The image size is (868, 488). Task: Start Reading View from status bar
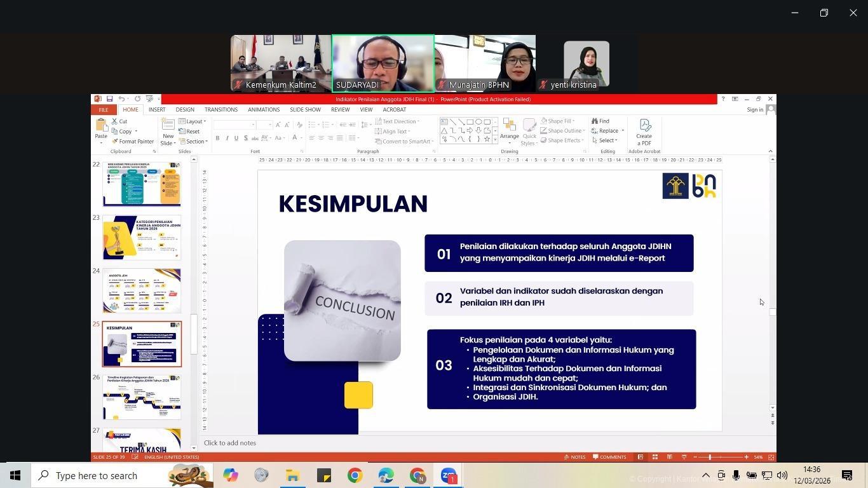pyautogui.click(x=670, y=457)
